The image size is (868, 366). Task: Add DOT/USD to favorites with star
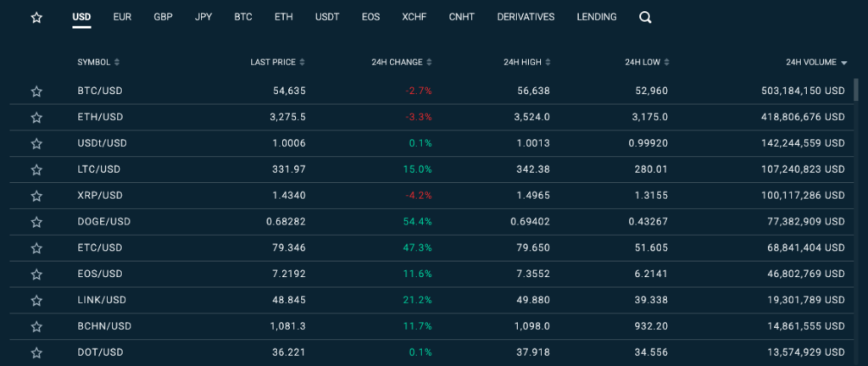point(36,352)
